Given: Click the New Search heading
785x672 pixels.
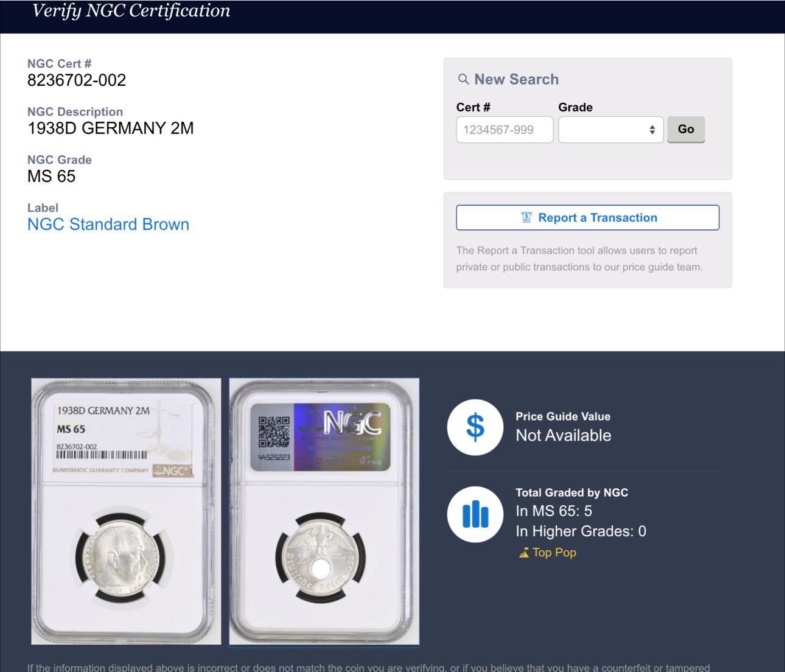Looking at the screenshot, I should 516,79.
